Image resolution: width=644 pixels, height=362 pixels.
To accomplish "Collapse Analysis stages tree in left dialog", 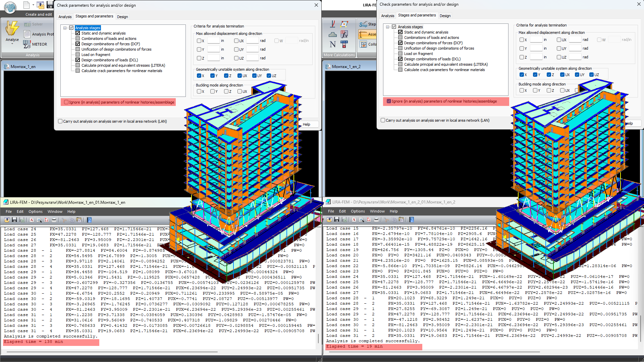I will (65, 28).
